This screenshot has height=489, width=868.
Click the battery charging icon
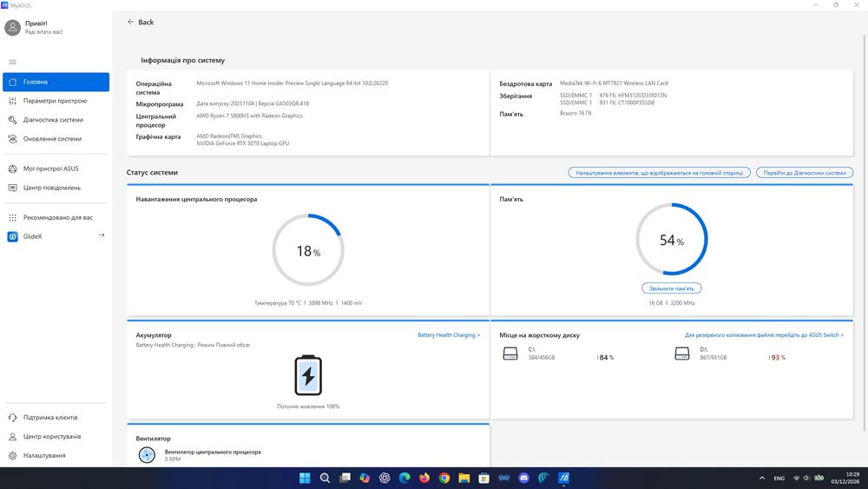point(308,375)
